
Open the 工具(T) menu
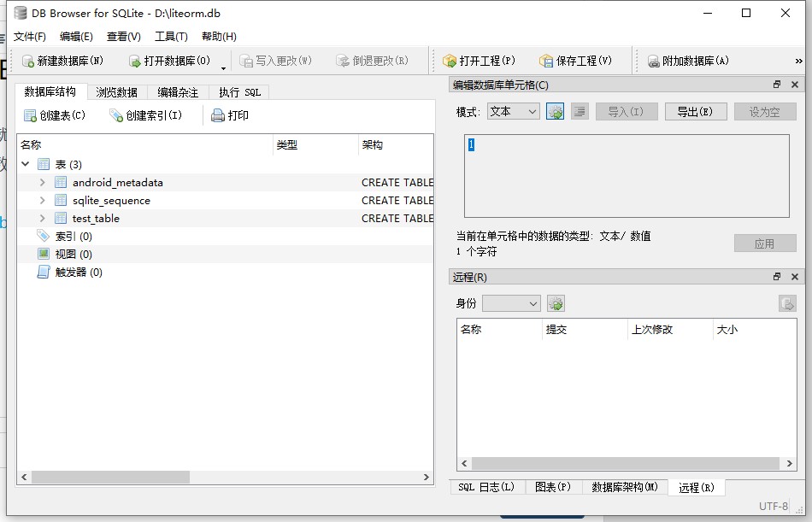[171, 36]
